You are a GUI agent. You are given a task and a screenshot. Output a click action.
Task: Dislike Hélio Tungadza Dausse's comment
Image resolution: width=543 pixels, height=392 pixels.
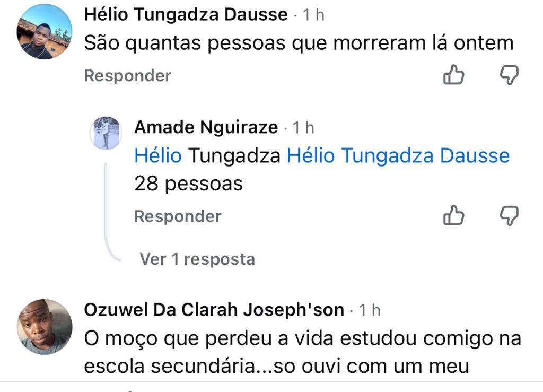[509, 75]
